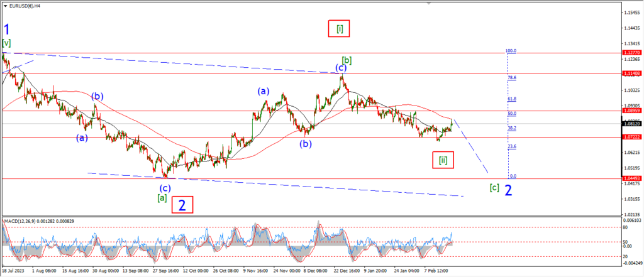Image resolution: width=644 pixels, height=277 pixels.
Task: Click the green [v] wave label
Action: pos(6,43)
